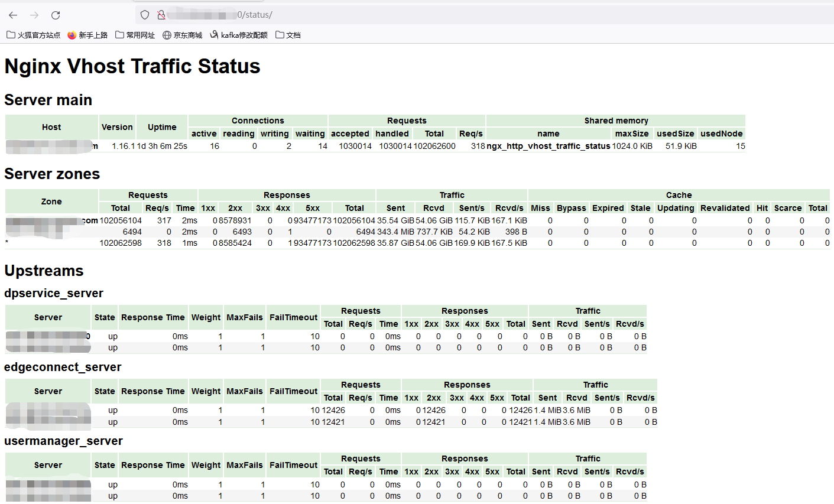The height and width of the screenshot is (504, 834).
Task: Click the maxSize value 1024.0 KiB
Action: (x=632, y=146)
